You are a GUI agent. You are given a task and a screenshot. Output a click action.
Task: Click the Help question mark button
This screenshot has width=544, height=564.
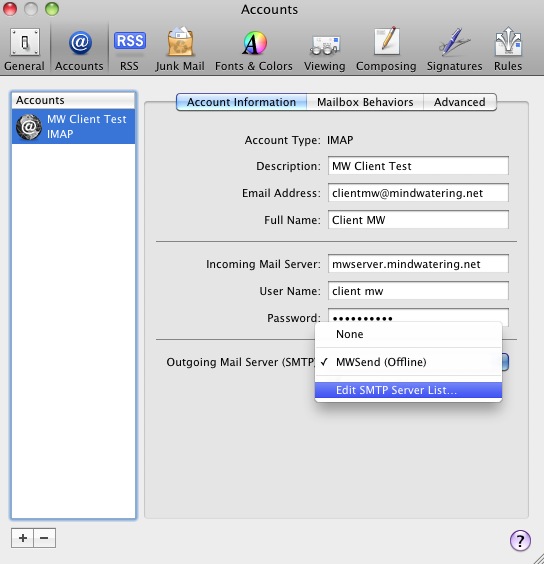[520, 540]
